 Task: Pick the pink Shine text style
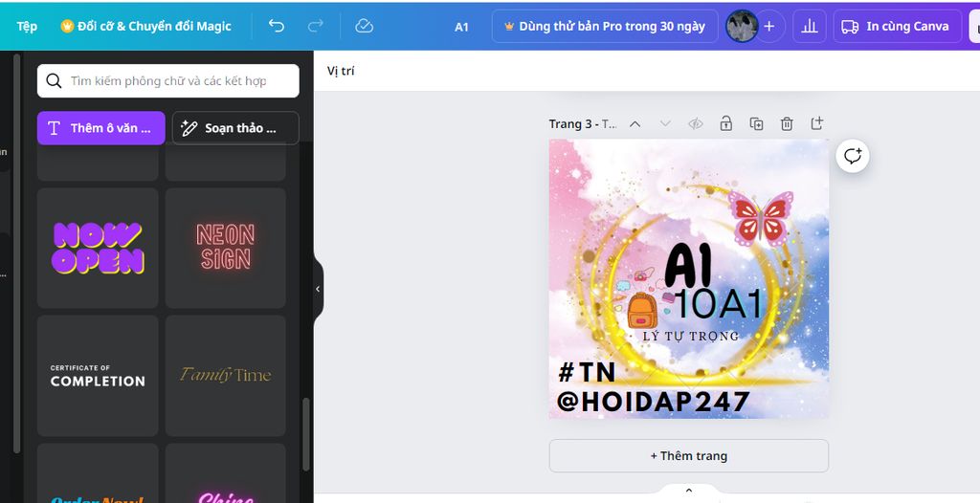coord(226,473)
